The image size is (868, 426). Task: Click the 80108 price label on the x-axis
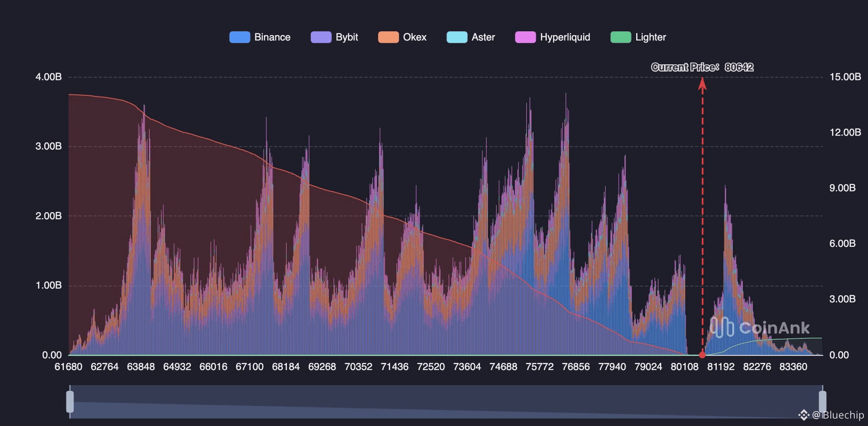click(684, 367)
